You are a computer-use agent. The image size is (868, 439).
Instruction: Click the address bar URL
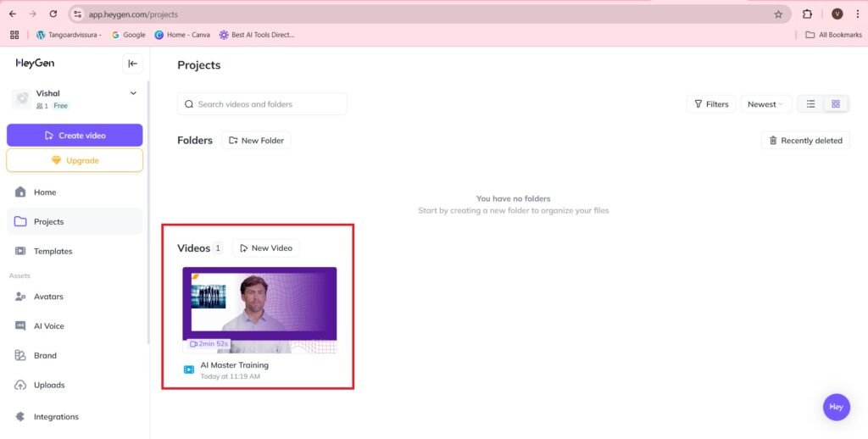point(133,14)
